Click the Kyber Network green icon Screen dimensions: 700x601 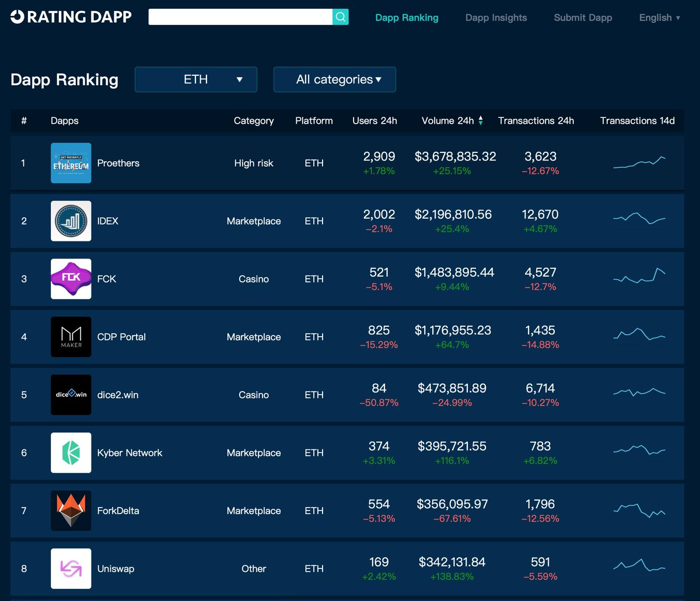click(x=71, y=453)
